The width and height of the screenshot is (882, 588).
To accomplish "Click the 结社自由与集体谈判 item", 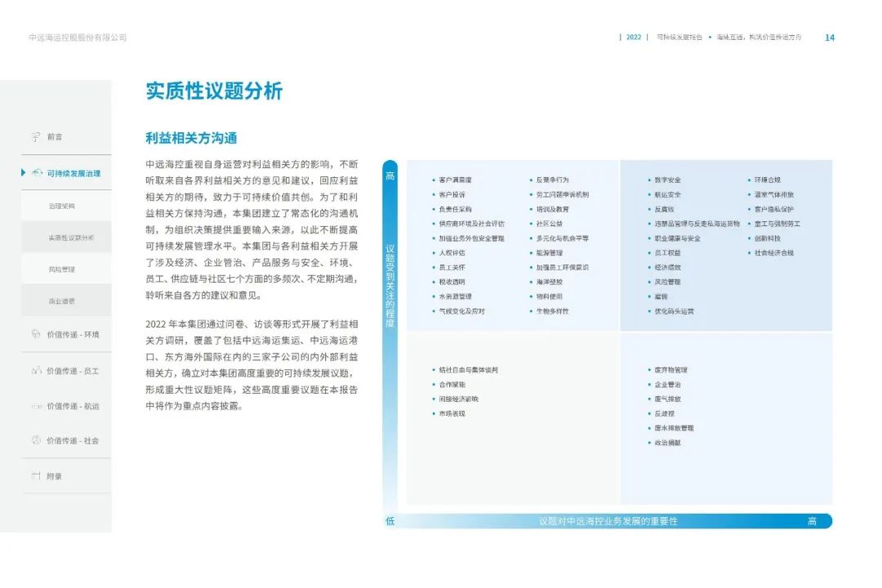I will [x=468, y=370].
